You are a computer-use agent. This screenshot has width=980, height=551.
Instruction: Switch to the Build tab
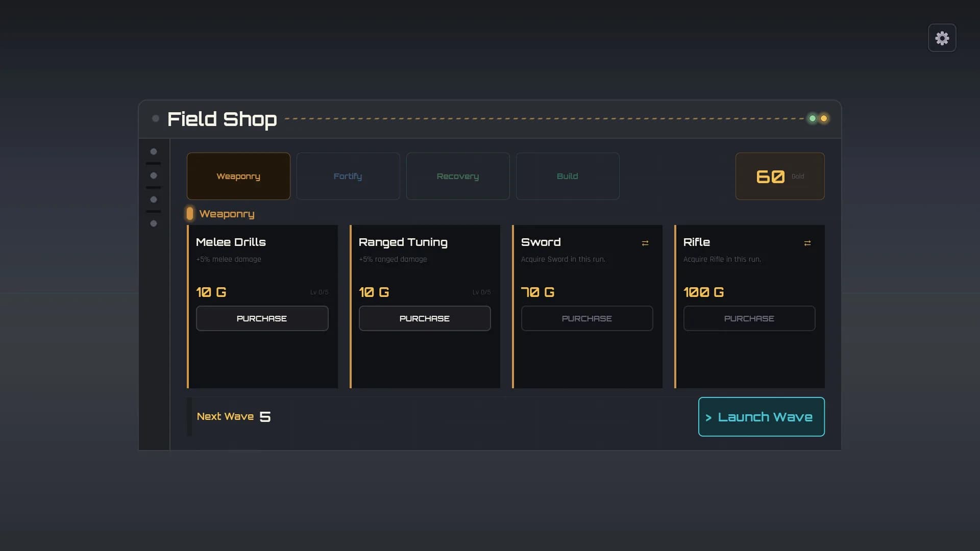click(568, 176)
